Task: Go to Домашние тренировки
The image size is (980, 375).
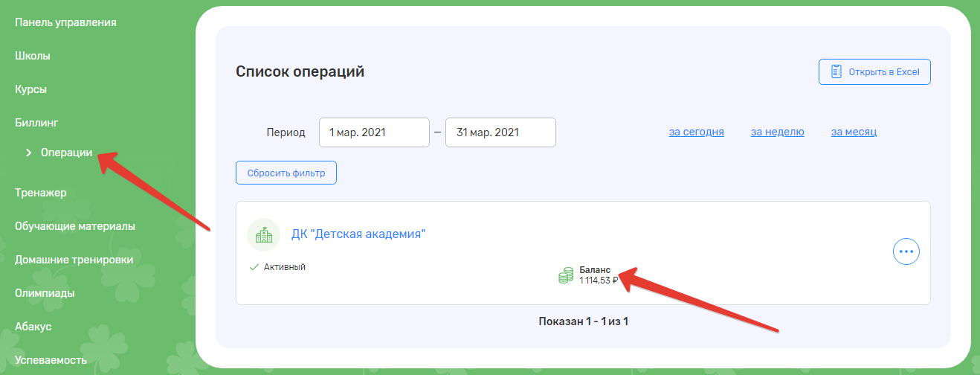Action: point(74,260)
